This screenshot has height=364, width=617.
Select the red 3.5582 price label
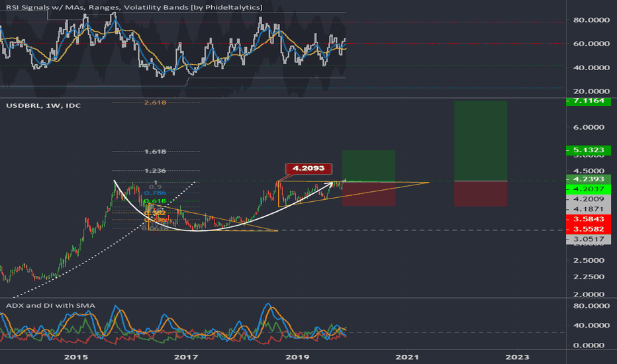pos(589,229)
